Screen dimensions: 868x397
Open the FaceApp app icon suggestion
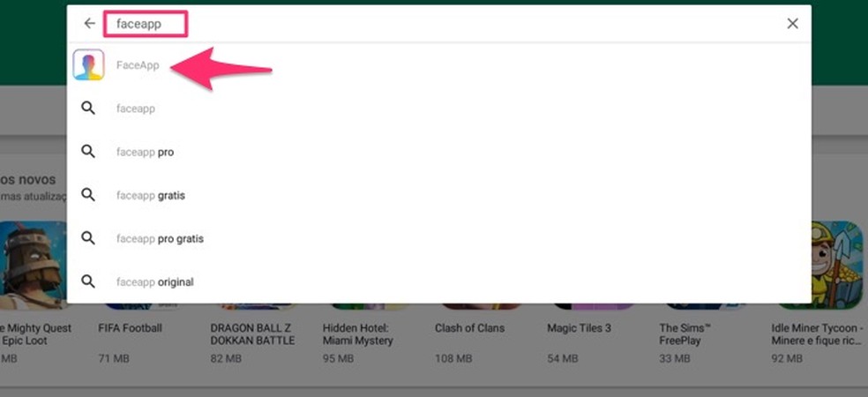[x=88, y=65]
